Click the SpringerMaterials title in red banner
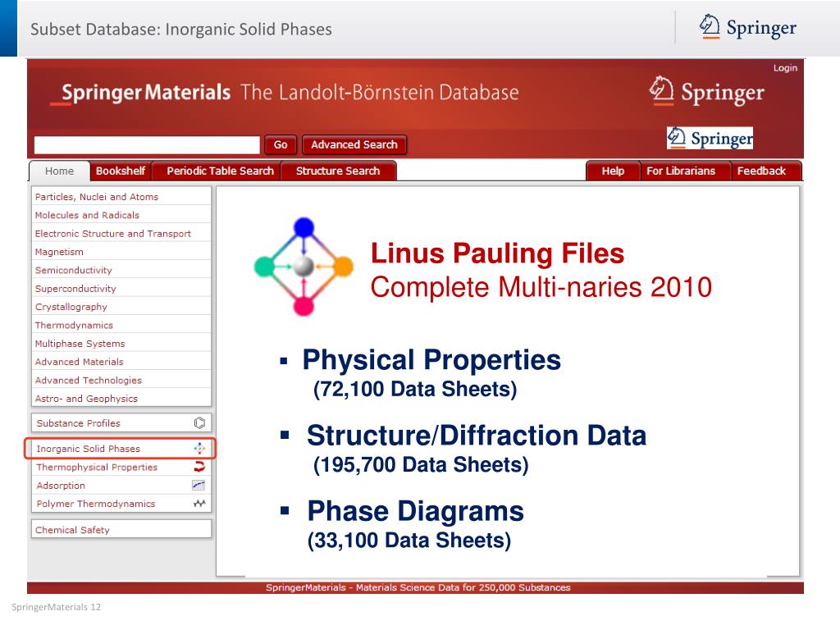This screenshot has width=840, height=630. (x=146, y=93)
